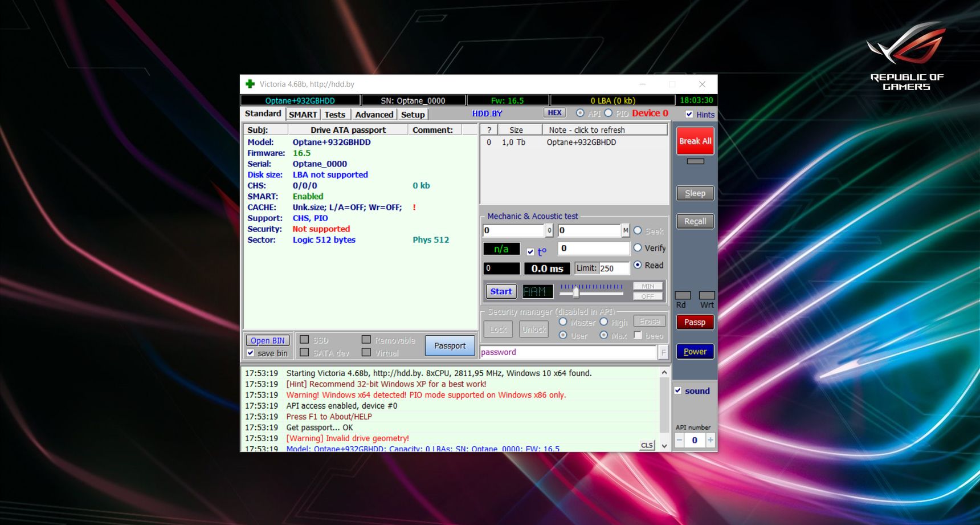
Task: Toggle the beep checkbox
Action: [638, 335]
